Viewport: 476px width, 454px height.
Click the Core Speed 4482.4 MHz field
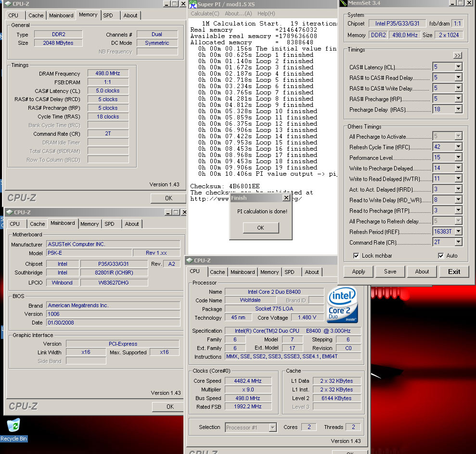[248, 381]
